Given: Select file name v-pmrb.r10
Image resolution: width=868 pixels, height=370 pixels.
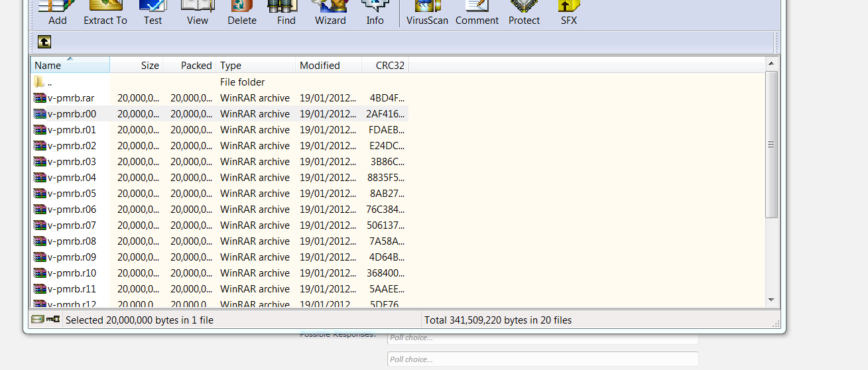Looking at the screenshot, I should pyautogui.click(x=72, y=273).
